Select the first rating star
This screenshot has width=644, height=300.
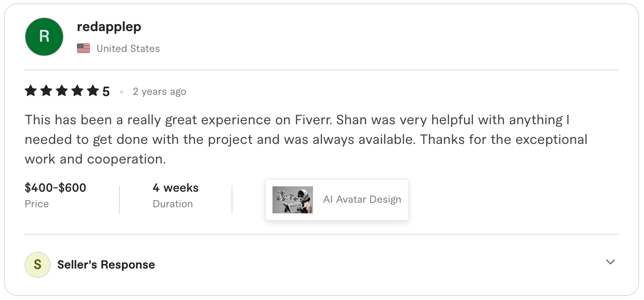(31, 91)
